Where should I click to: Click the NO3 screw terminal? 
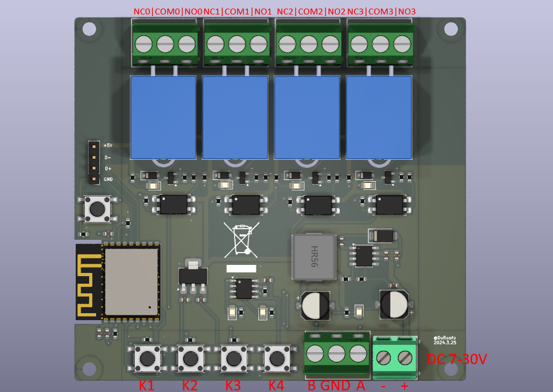coord(402,44)
